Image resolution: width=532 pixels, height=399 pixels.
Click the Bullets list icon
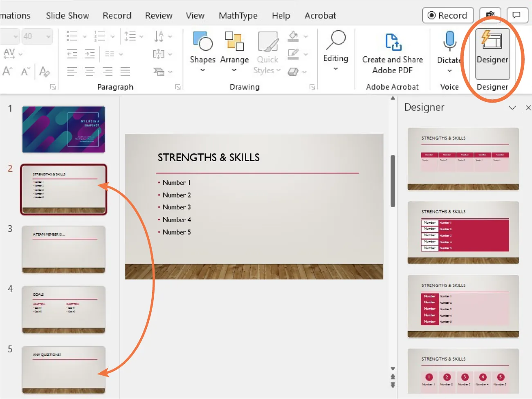pyautogui.click(x=72, y=36)
